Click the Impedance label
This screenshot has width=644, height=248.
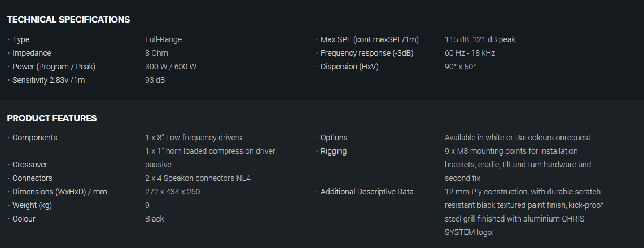click(x=32, y=53)
